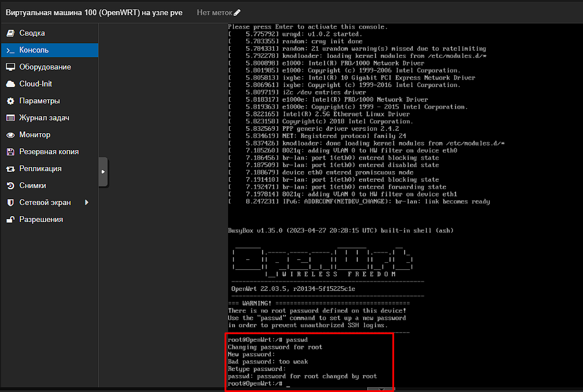Expand the Сетевой экран submenu arrow
583x392 pixels.
click(87, 203)
